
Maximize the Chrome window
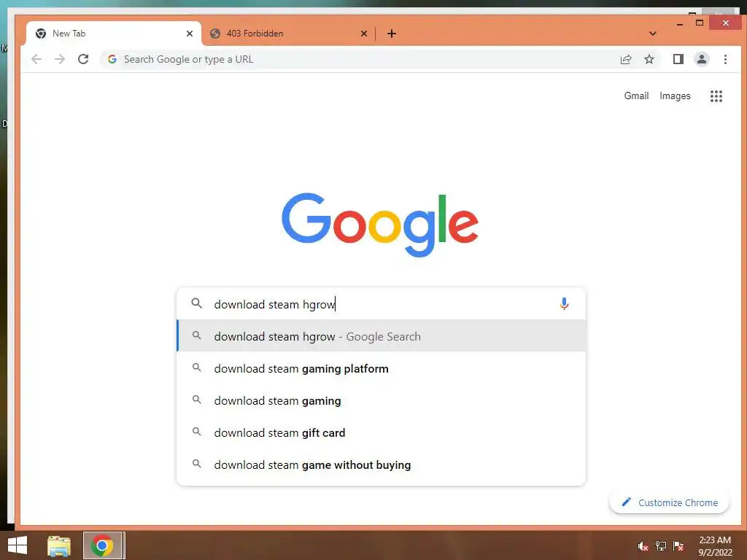(x=700, y=23)
